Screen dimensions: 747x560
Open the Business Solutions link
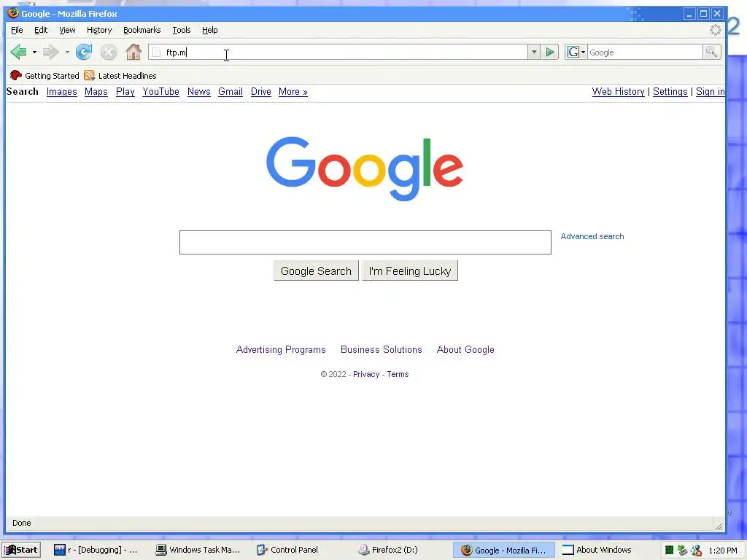click(x=381, y=349)
